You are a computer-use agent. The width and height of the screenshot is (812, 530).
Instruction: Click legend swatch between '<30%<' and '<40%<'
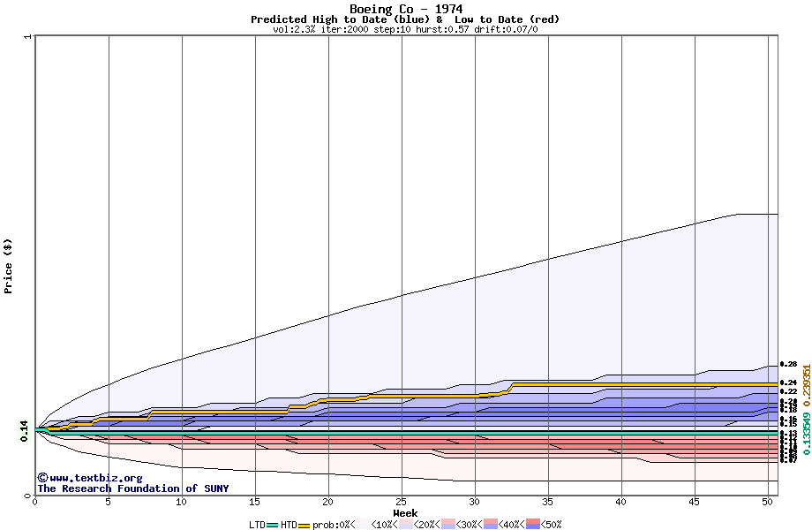click(491, 525)
